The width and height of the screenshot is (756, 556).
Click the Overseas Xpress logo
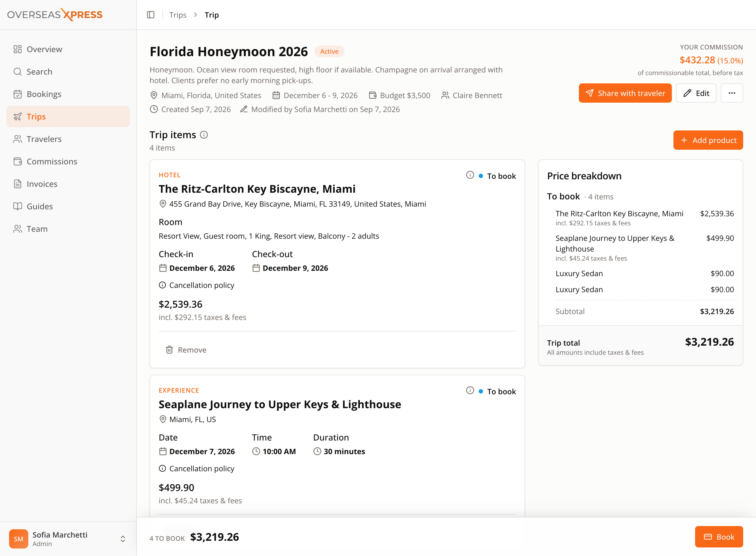tap(55, 14)
